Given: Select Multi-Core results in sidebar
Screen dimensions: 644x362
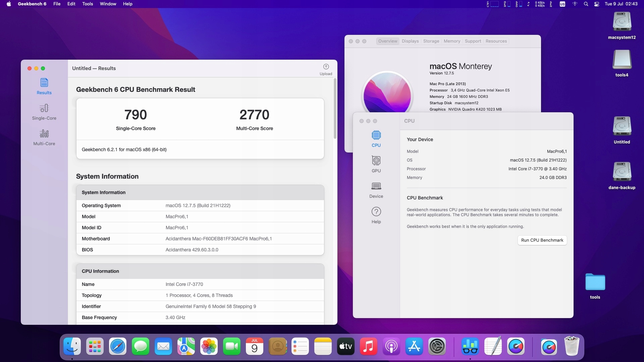Looking at the screenshot, I should point(44,137).
